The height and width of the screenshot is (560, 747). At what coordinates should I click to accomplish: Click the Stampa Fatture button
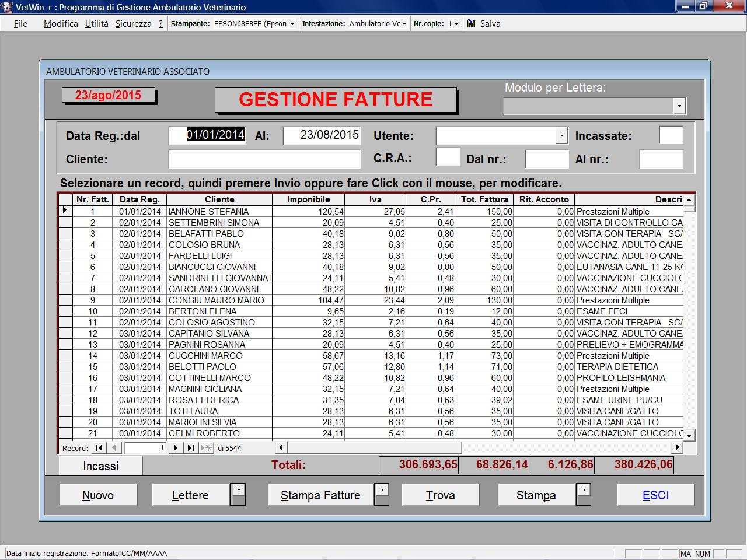point(320,495)
